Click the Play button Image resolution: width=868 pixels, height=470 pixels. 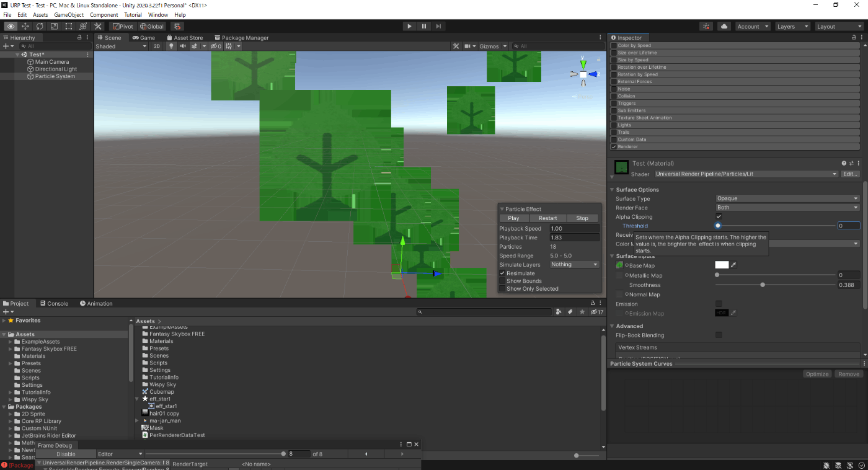click(409, 26)
